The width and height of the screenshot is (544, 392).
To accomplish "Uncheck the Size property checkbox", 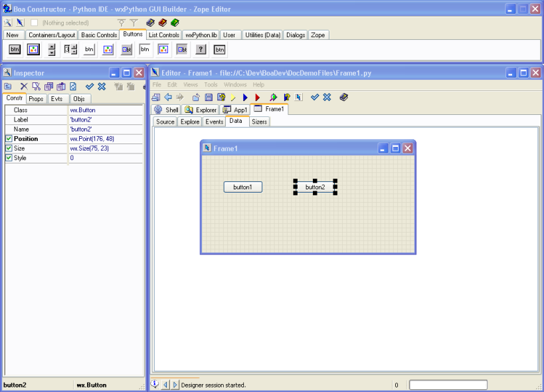I will tap(9, 149).
